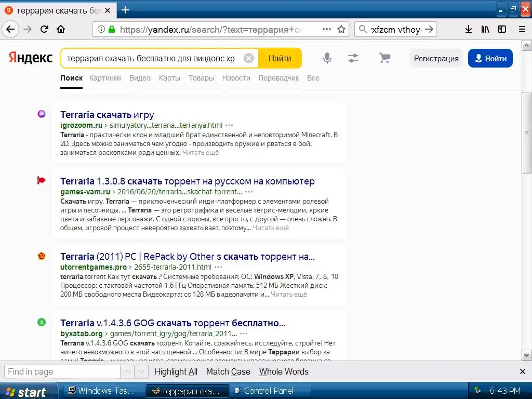Toggle Whole Words in find bar
The image size is (532, 399).
click(x=284, y=372)
